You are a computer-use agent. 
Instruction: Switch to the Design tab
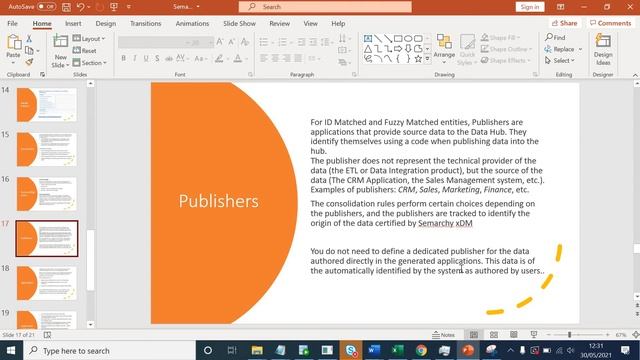pyautogui.click(x=106, y=24)
